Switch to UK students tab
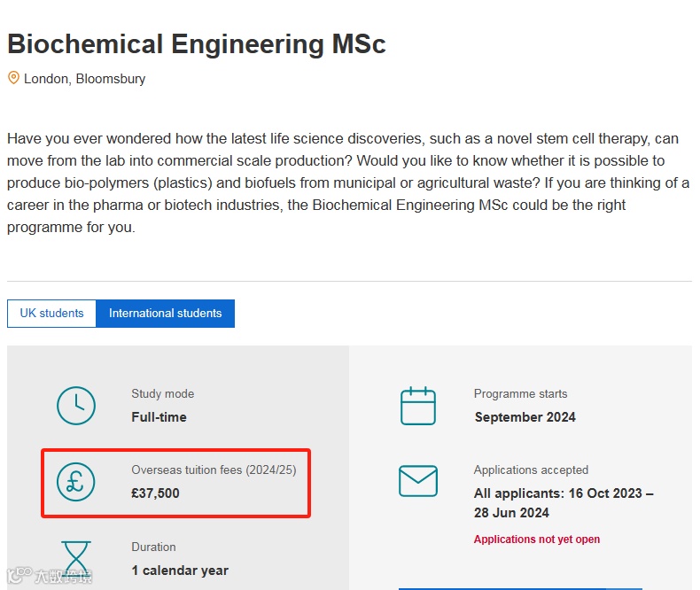 (x=51, y=314)
